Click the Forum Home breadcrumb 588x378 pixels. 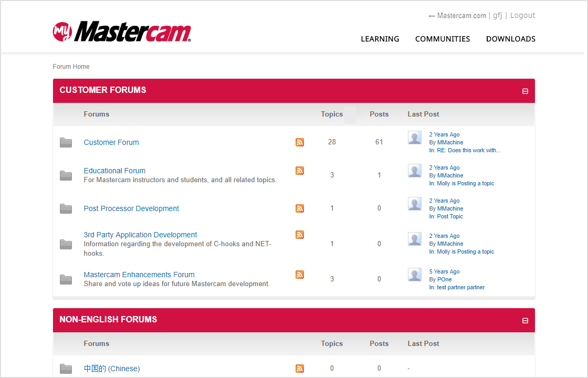[x=71, y=66]
